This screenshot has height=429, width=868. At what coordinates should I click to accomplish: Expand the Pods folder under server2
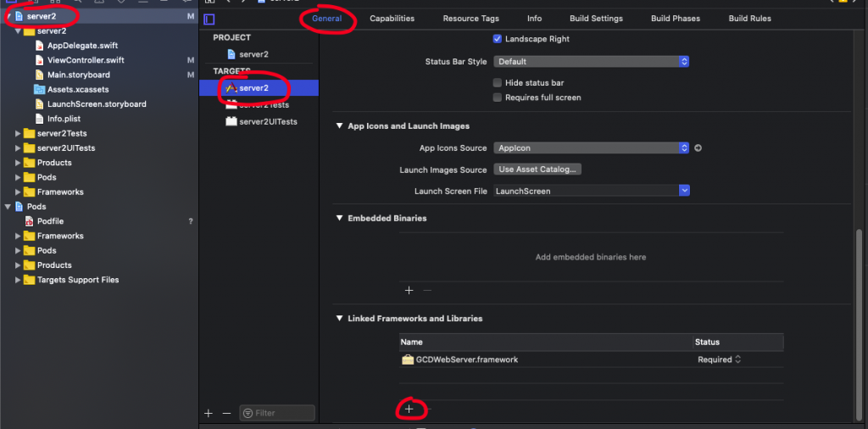19,177
